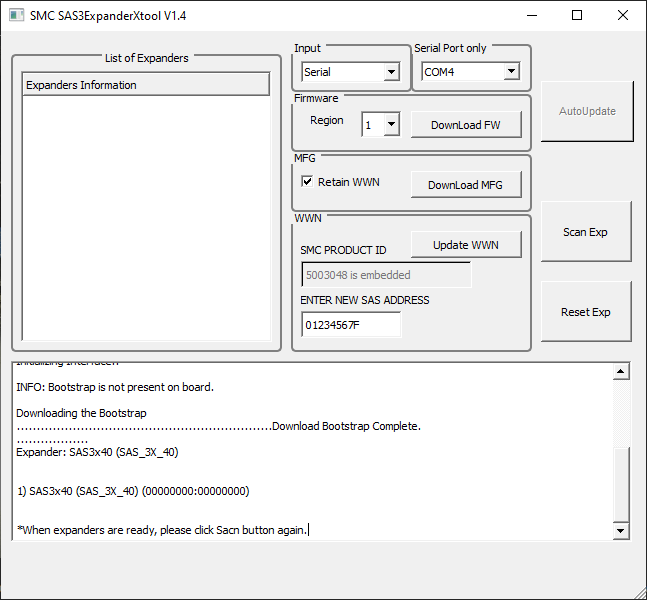Click the SMC application icon in title bar
Image resolution: width=647 pixels, height=600 pixels.
point(15,16)
